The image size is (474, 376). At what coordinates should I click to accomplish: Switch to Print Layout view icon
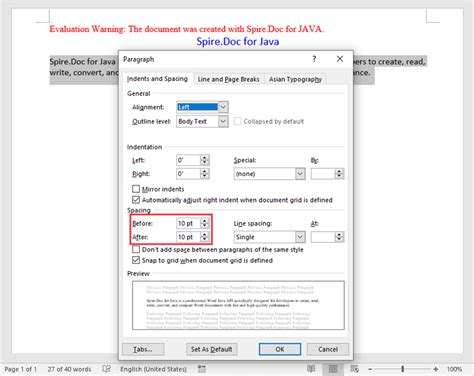[x=333, y=369]
